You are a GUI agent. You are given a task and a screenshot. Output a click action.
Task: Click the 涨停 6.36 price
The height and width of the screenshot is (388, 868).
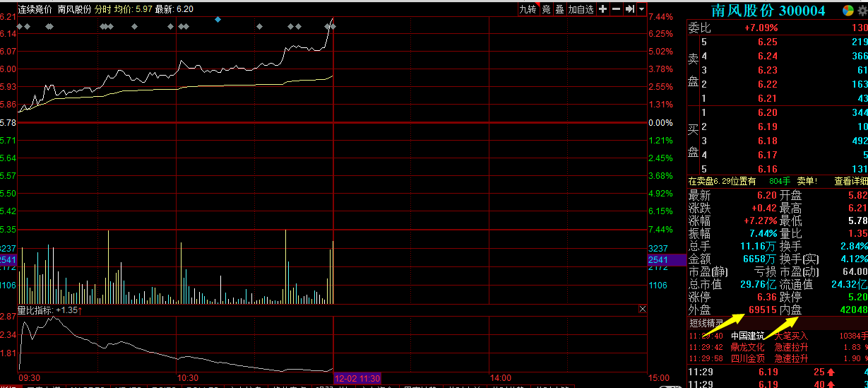(x=767, y=297)
